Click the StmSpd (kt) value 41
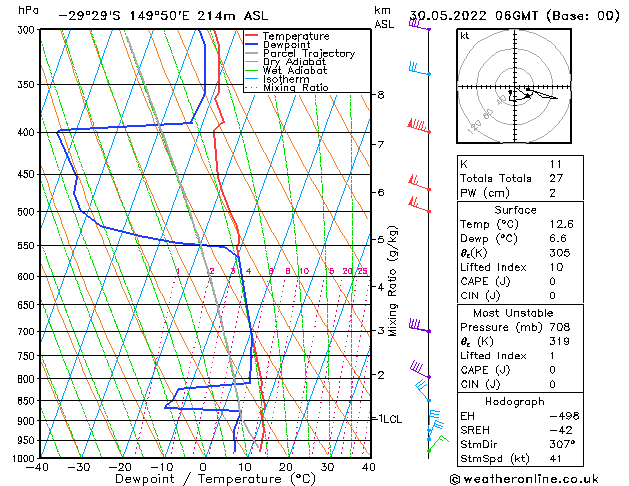The width and height of the screenshot is (629, 486). tap(556, 458)
